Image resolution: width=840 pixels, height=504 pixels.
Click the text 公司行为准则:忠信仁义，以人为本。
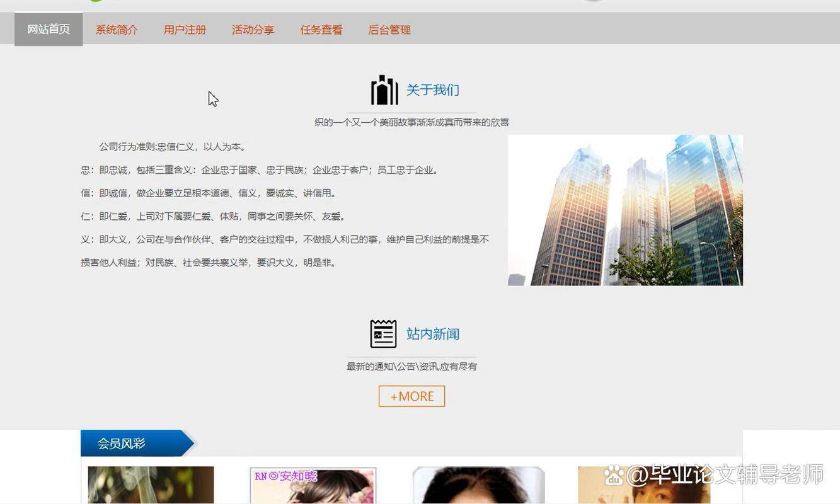172,147
